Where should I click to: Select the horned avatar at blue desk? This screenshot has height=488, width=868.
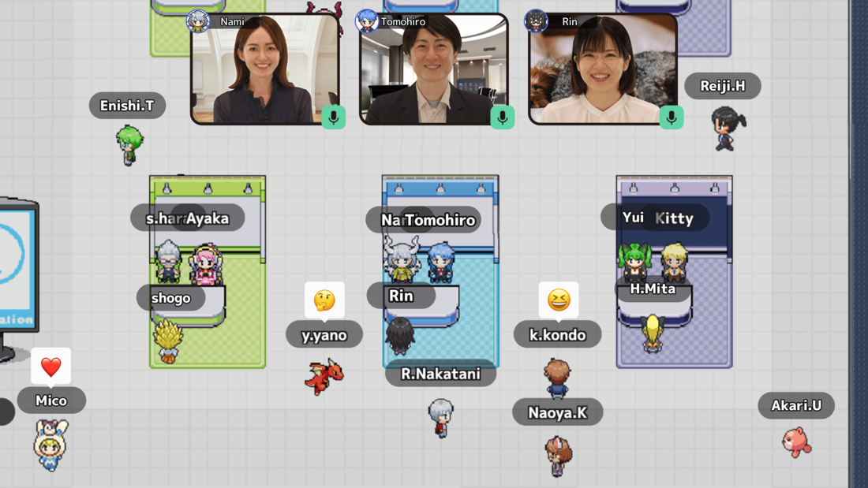point(402,260)
